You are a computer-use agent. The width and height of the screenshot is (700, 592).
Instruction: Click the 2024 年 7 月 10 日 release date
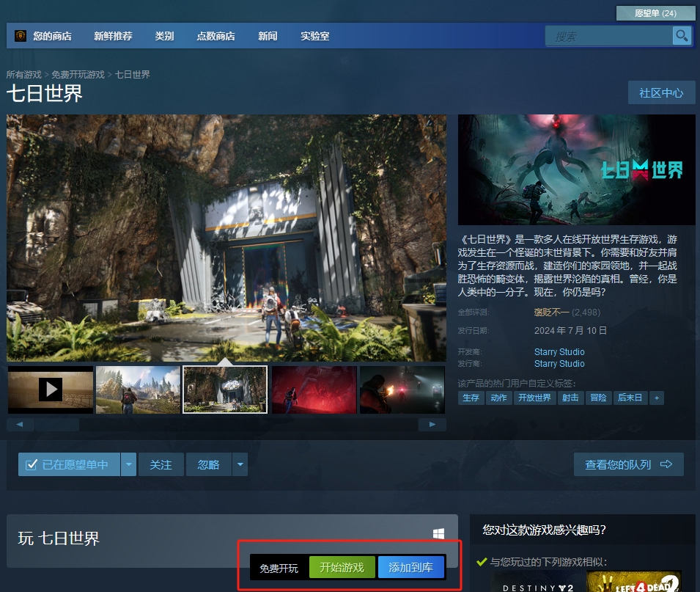570,331
